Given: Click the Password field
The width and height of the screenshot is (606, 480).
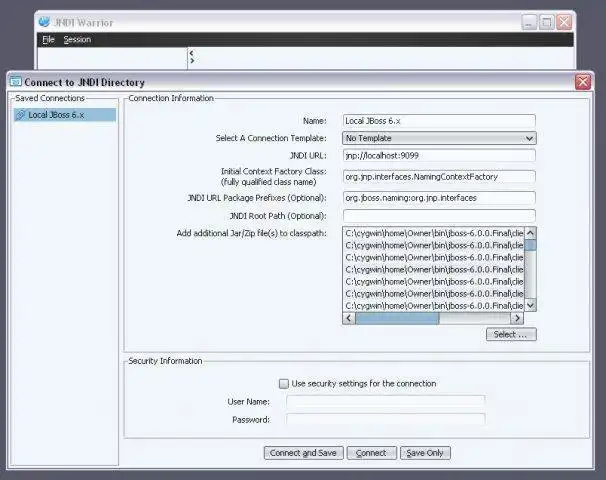Looking at the screenshot, I should (385, 419).
